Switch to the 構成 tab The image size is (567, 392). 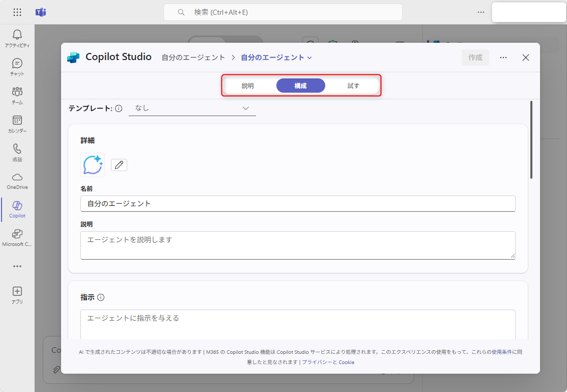pyautogui.click(x=300, y=86)
